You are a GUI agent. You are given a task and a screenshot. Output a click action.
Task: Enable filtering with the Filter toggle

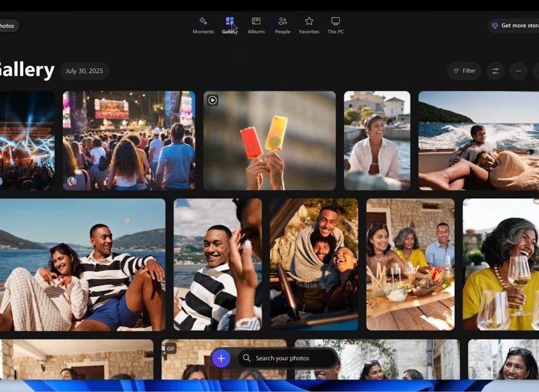click(x=464, y=71)
